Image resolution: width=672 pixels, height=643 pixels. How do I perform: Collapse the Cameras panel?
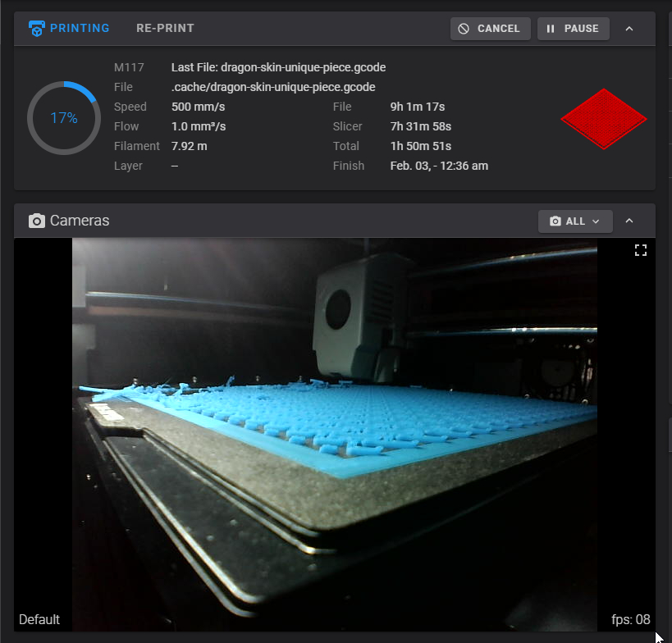point(629,221)
